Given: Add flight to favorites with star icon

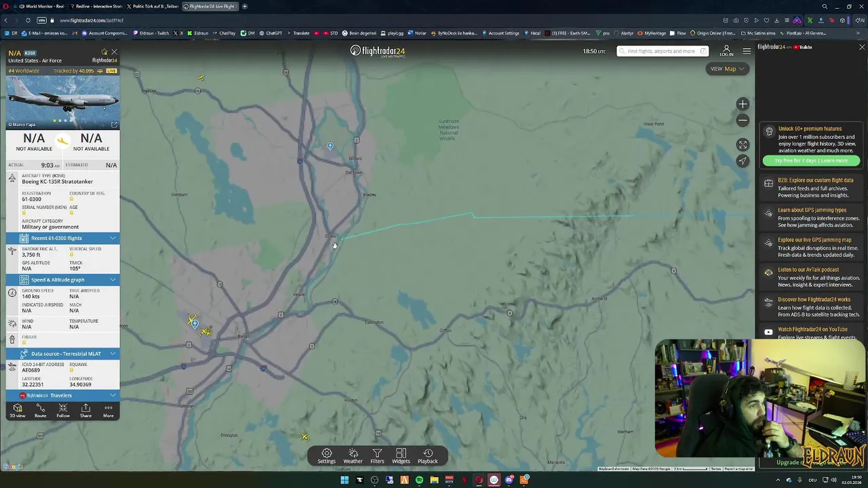Looking at the screenshot, I should (104, 52).
